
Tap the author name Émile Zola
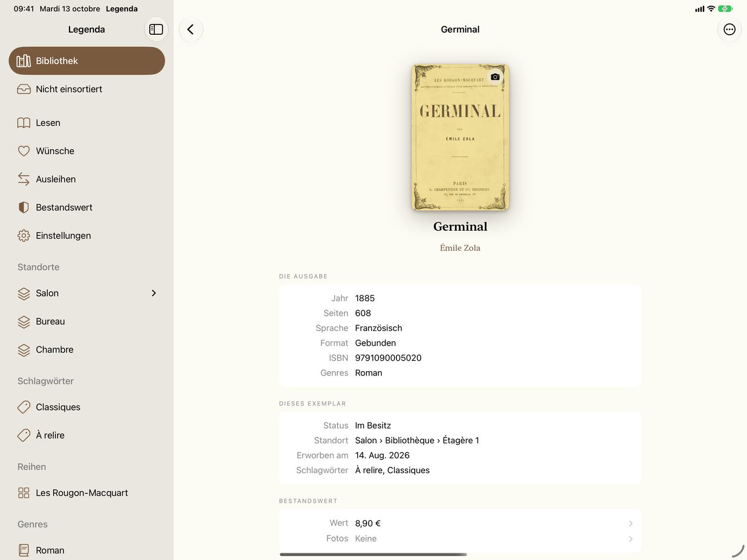tap(460, 248)
